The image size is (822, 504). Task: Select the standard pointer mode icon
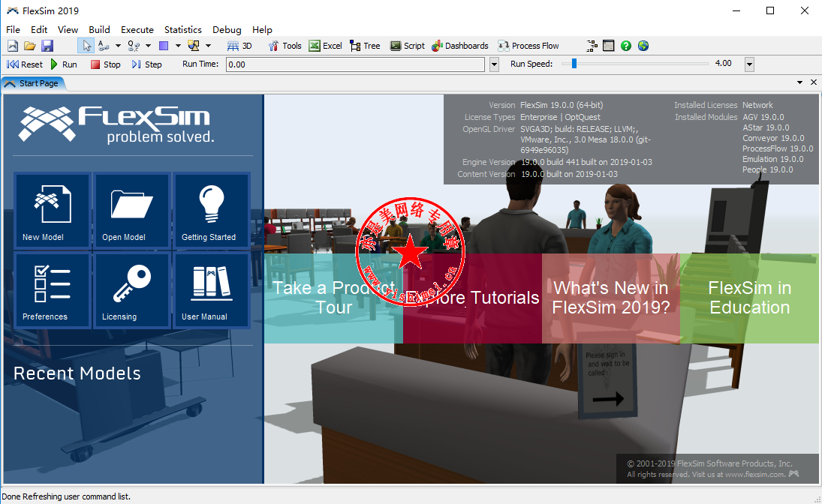(x=86, y=46)
